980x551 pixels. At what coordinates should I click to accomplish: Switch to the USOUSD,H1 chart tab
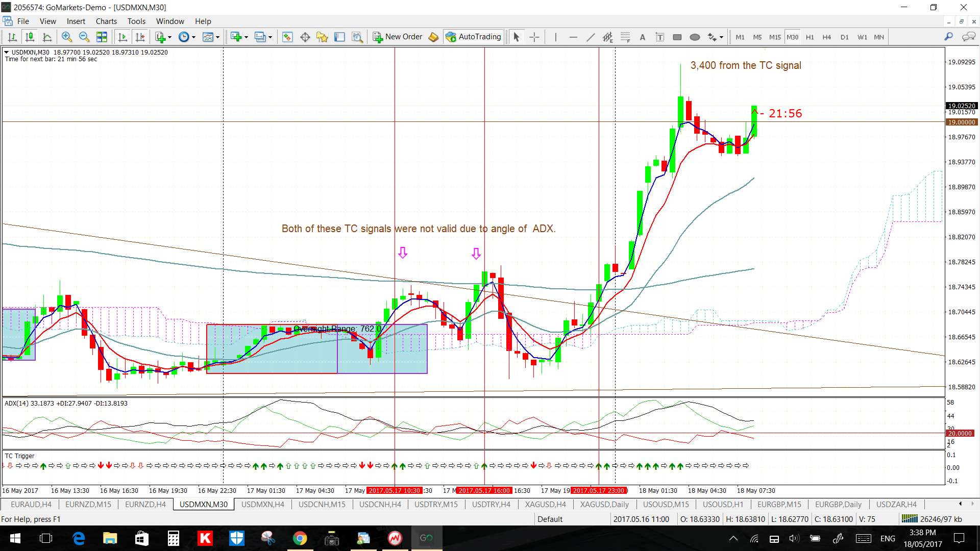[723, 504]
